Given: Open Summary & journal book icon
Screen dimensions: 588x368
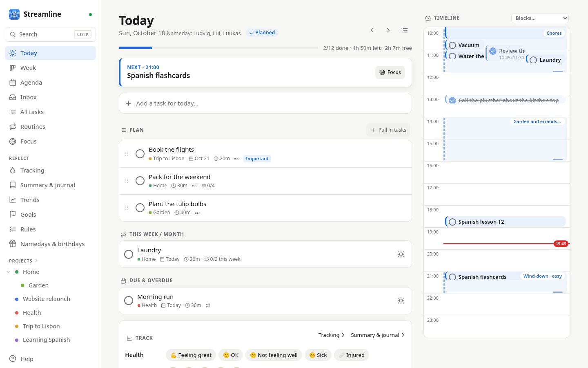Looking at the screenshot, I should click(13, 185).
